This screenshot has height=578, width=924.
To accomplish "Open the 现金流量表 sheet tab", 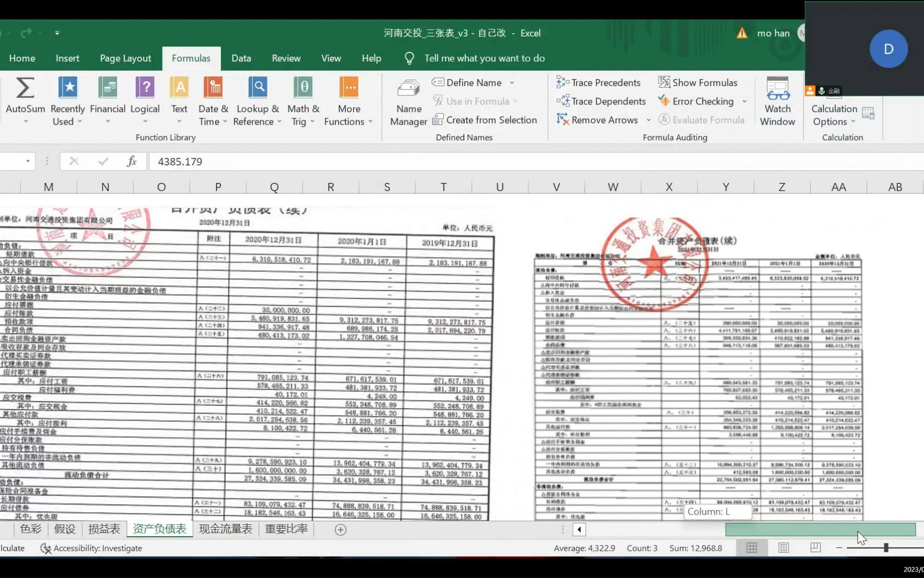I will 225,529.
